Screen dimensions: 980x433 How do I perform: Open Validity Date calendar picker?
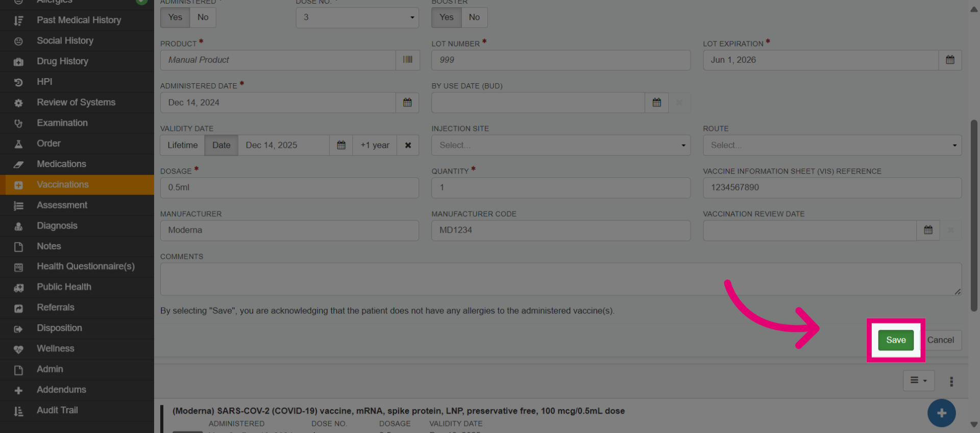tap(341, 145)
